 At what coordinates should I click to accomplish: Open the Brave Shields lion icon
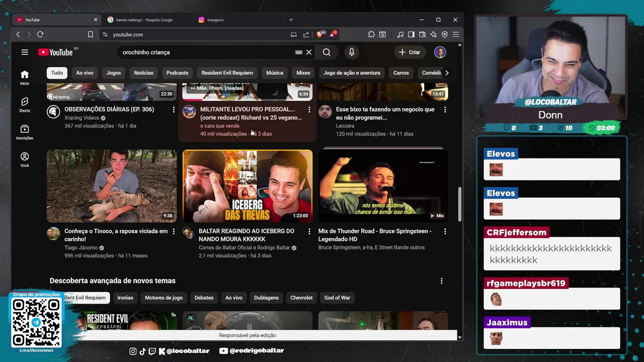click(319, 34)
